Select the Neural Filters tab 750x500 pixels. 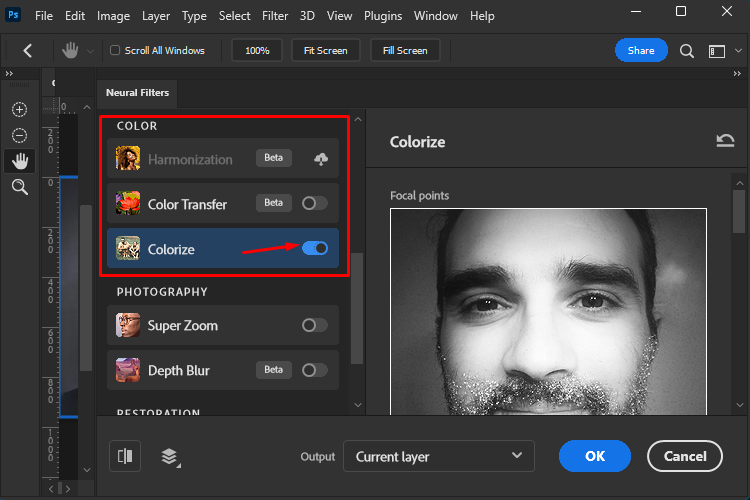137,93
